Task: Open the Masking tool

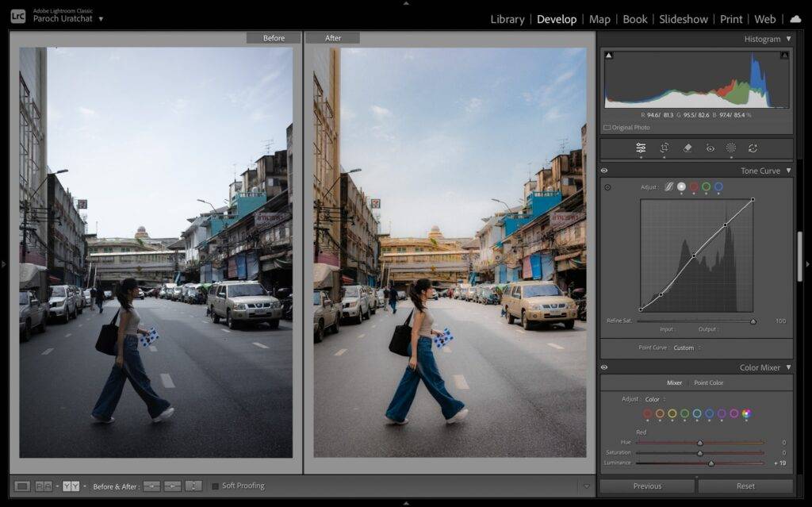Action: click(x=731, y=148)
